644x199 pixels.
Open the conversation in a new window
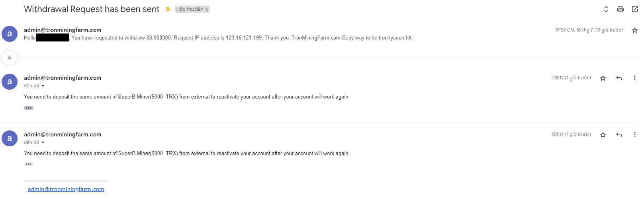tap(635, 9)
